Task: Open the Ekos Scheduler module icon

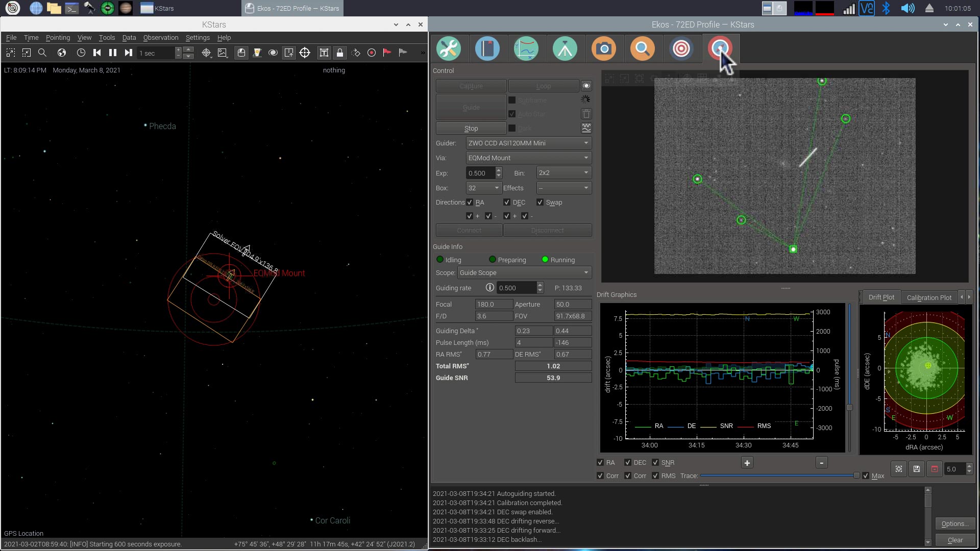Action: [487, 49]
